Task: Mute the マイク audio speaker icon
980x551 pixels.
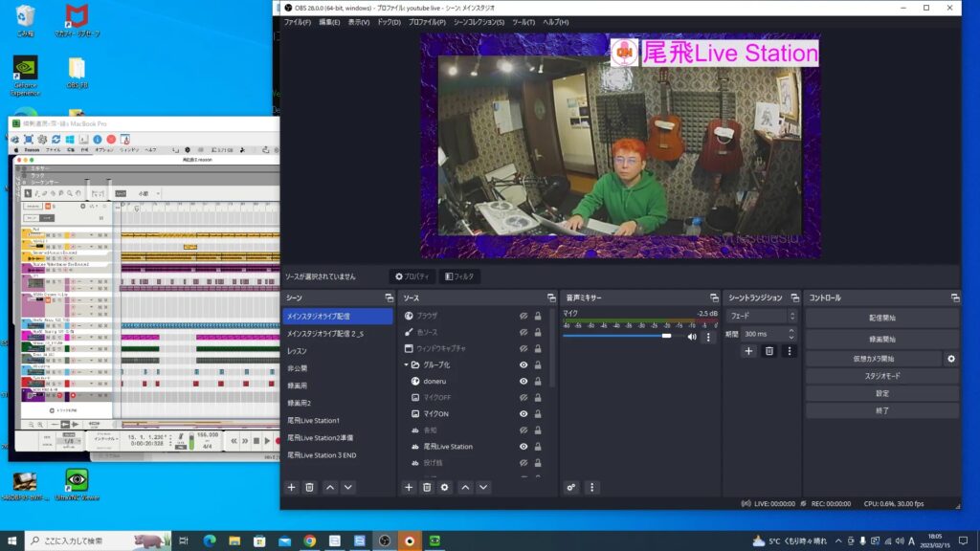Action: coord(692,337)
